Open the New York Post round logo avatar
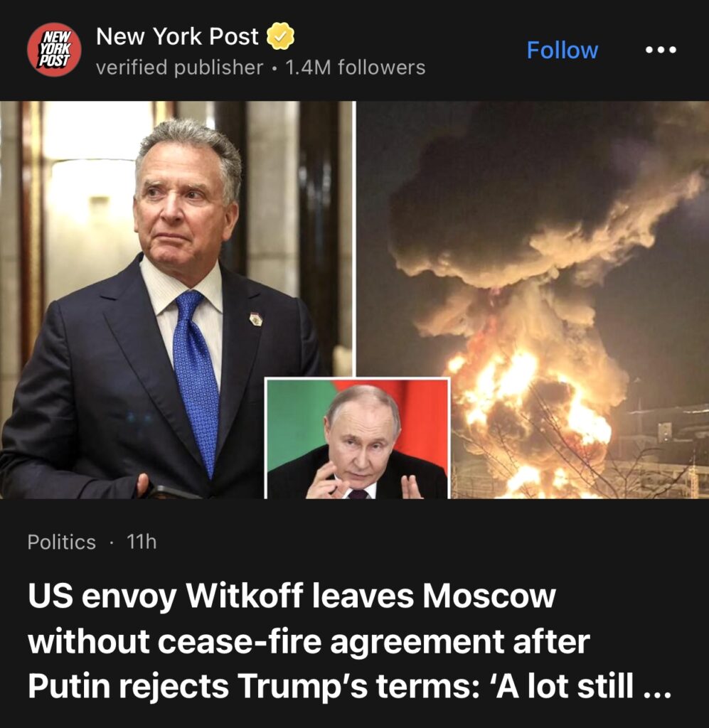Image resolution: width=709 pixels, height=728 pixels. pyautogui.click(x=54, y=49)
